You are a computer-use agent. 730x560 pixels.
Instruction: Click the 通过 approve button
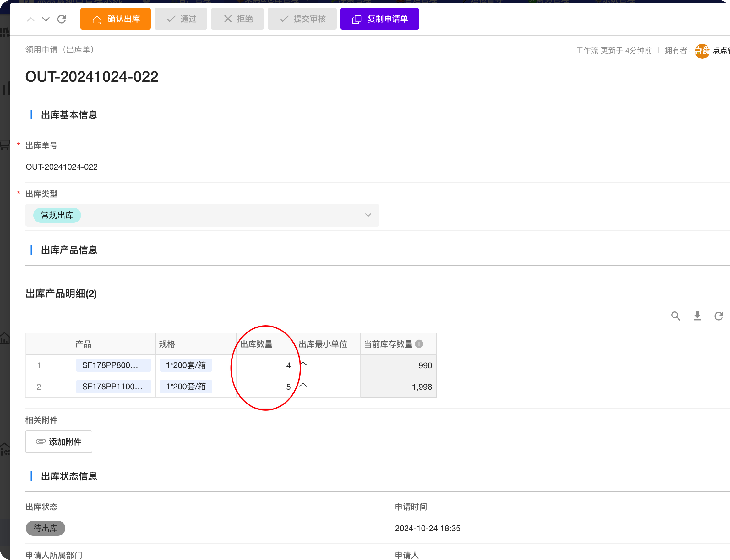181,19
